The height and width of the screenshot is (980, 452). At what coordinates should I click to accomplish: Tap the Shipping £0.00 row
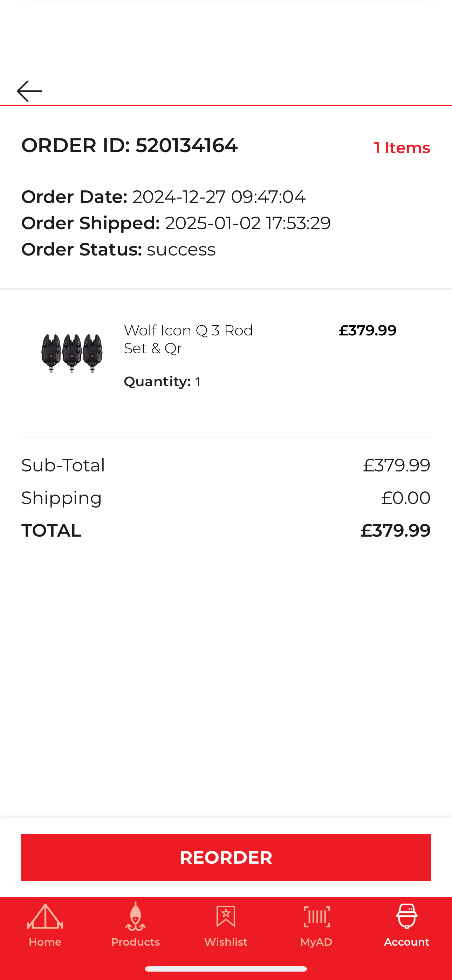(226, 498)
